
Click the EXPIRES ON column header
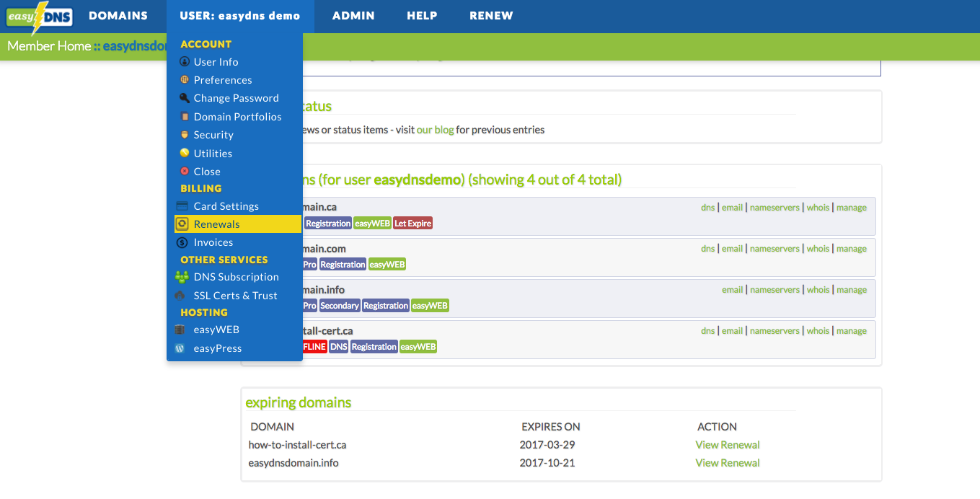pyautogui.click(x=551, y=427)
